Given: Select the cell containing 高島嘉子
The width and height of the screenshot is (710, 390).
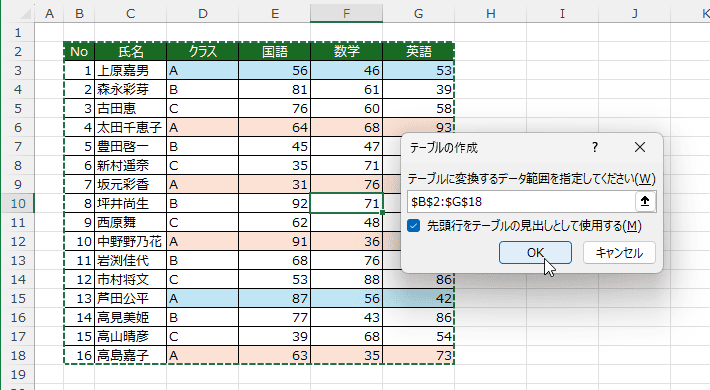Looking at the screenshot, I should [130, 355].
